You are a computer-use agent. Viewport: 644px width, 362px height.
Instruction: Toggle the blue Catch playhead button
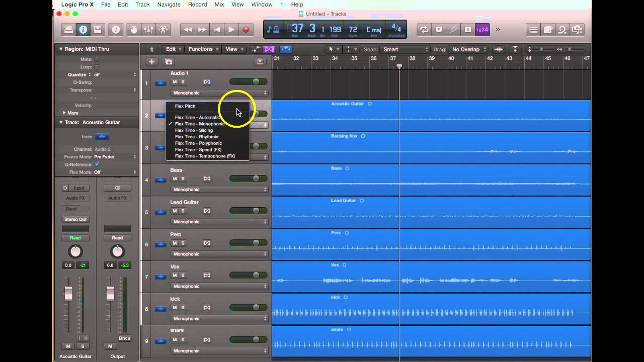point(286,49)
